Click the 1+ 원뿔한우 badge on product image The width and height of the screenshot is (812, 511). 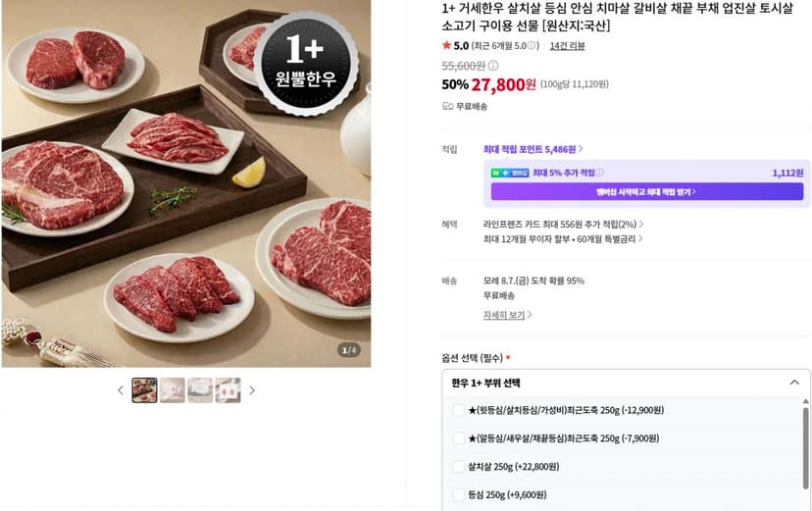(306, 64)
